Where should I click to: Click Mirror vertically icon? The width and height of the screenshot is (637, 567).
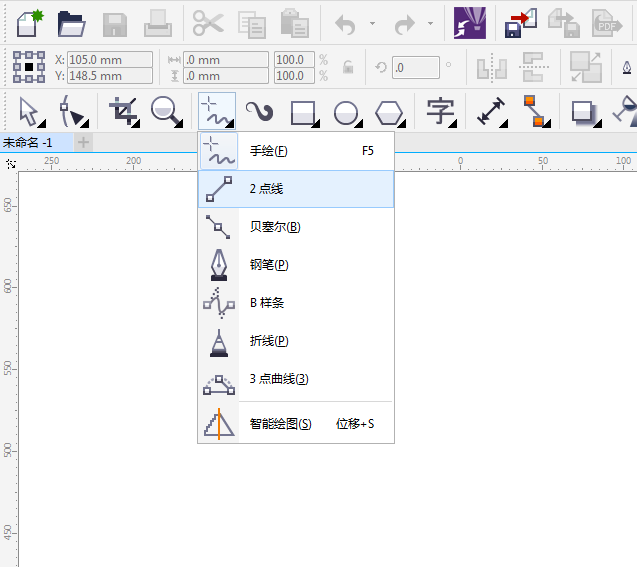click(x=534, y=67)
